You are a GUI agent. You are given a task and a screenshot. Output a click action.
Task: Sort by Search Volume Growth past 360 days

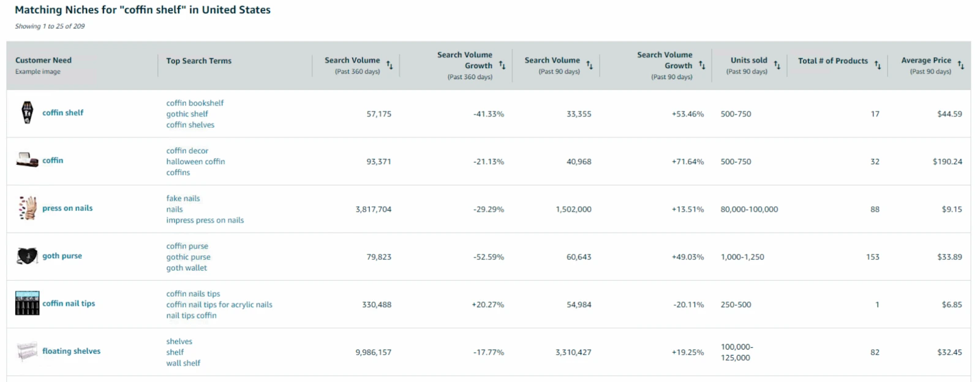[502, 65]
